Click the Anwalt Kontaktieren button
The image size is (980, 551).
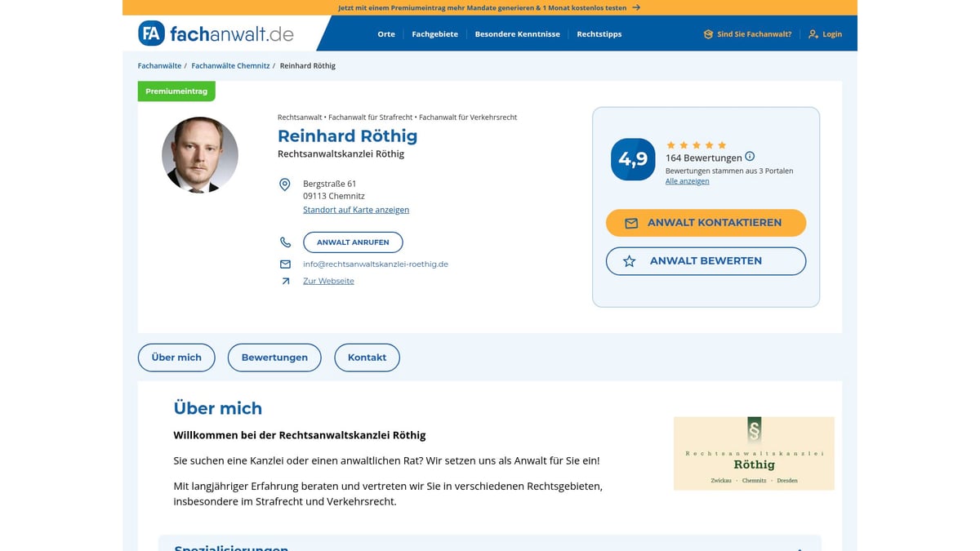(x=706, y=222)
